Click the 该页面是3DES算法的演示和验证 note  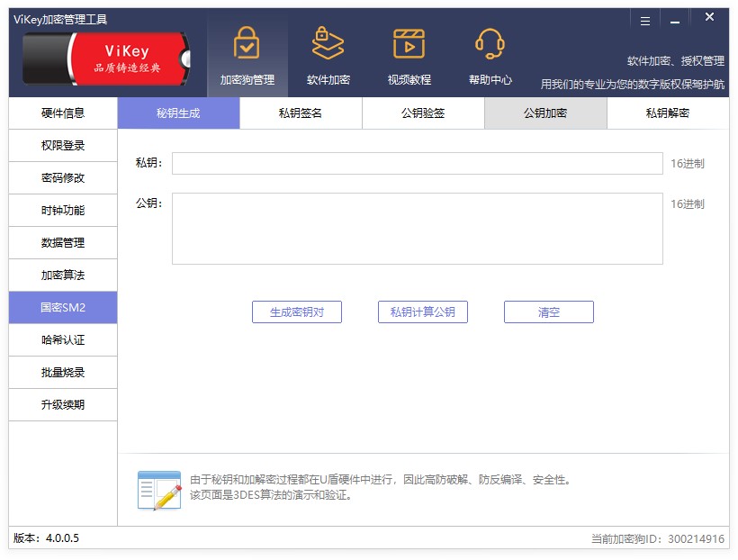(271, 495)
